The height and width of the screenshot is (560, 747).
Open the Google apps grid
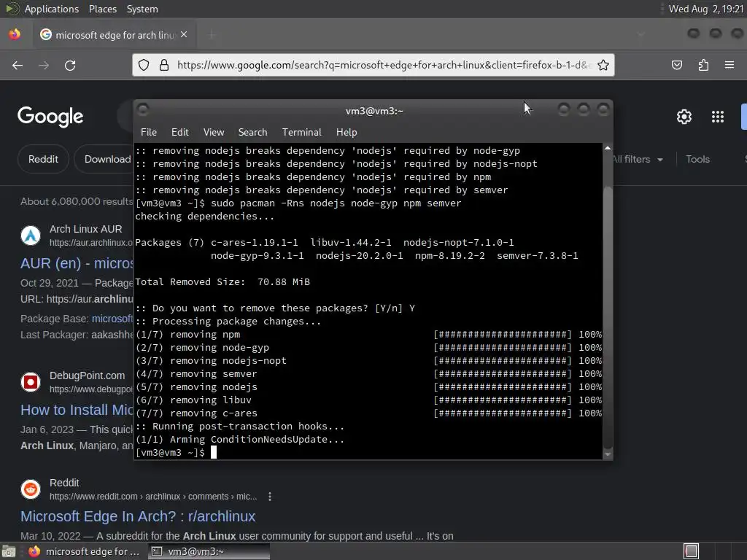[718, 117]
